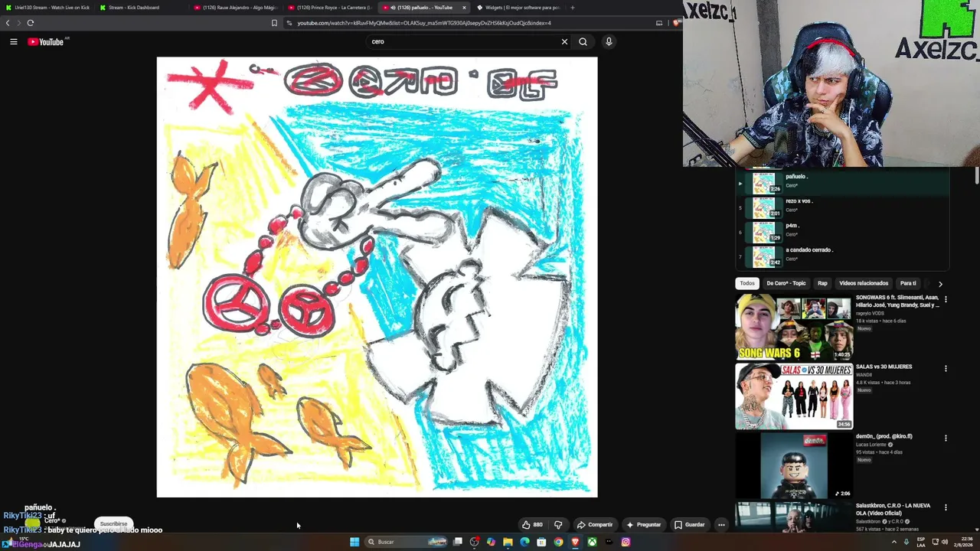The height and width of the screenshot is (551, 980).
Task: Open options menu for LA NUEVA OLA video
Action: (946, 507)
